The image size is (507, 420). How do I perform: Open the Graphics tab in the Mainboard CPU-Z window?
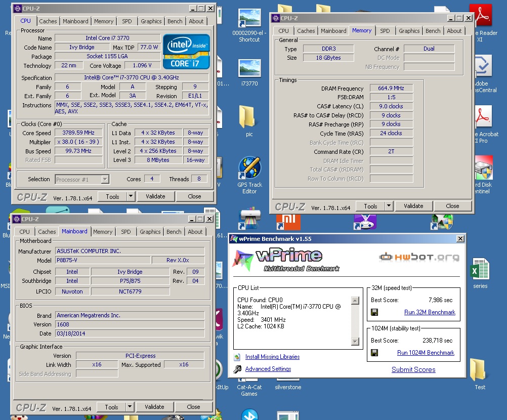click(x=150, y=232)
